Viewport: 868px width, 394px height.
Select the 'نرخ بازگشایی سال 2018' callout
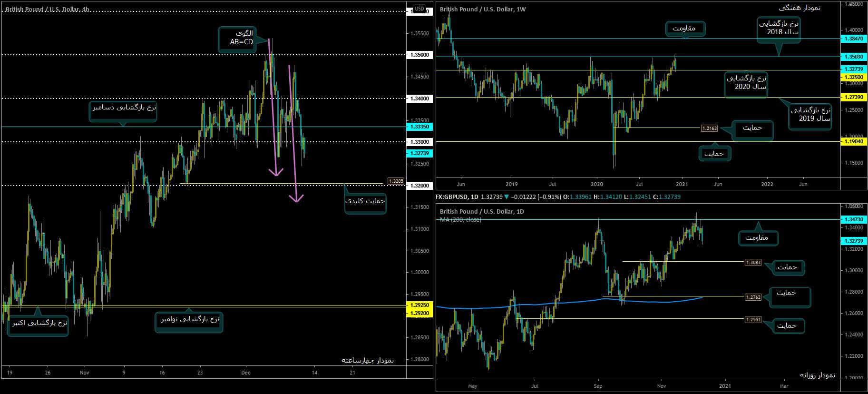click(779, 30)
